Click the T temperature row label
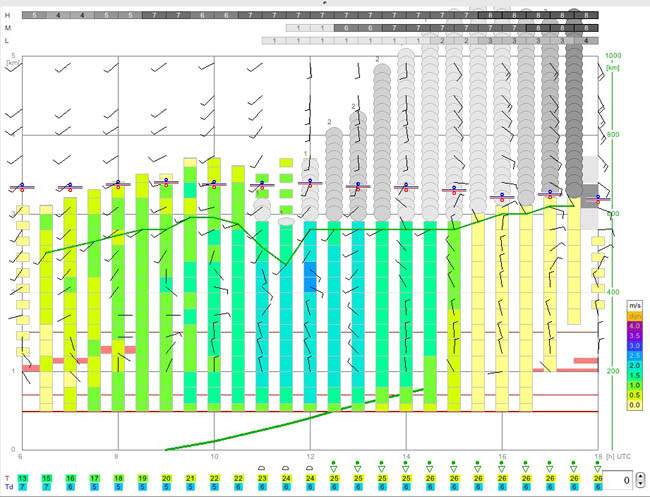Image resolution: width=650 pixels, height=497 pixels. [7, 479]
